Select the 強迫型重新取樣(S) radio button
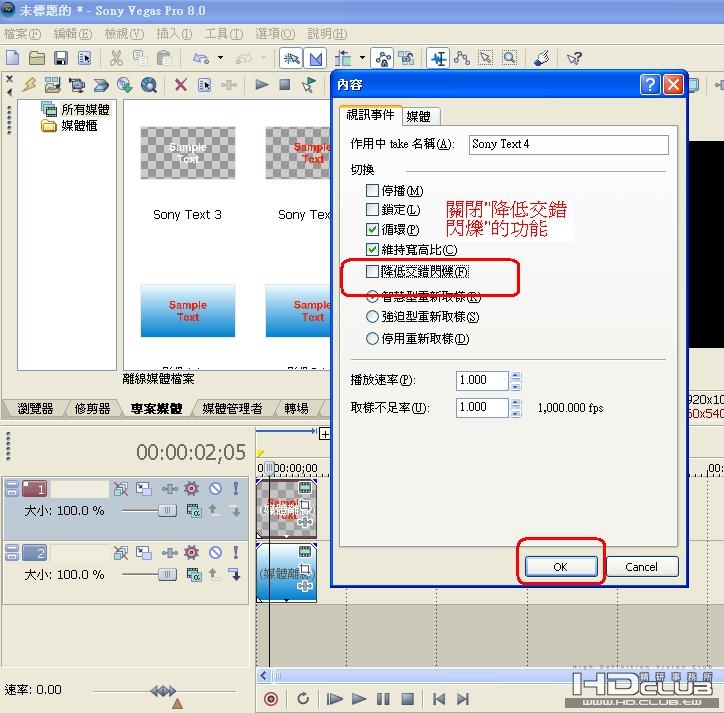The height and width of the screenshot is (713, 724). tap(372, 317)
